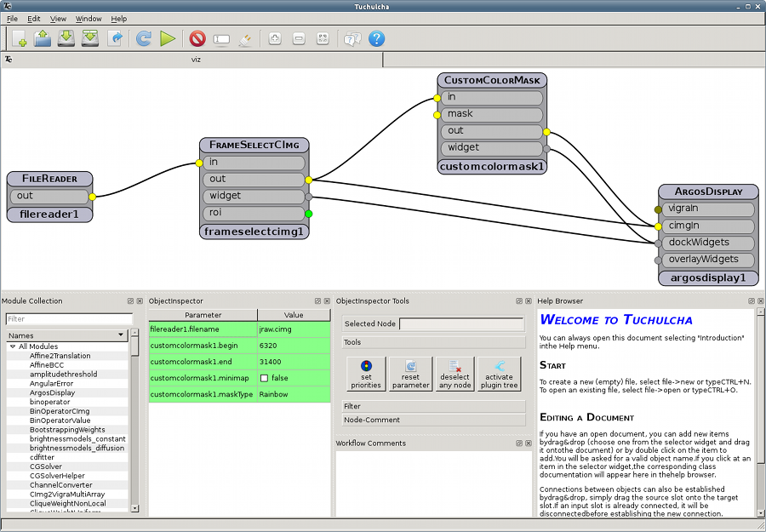Float the ObjectInspector panel
The width and height of the screenshot is (766, 532).
pos(317,301)
